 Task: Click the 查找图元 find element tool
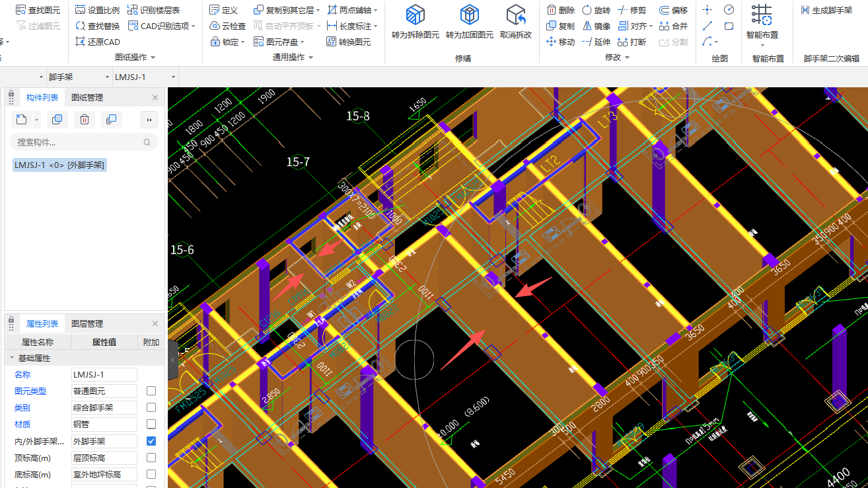(x=38, y=10)
